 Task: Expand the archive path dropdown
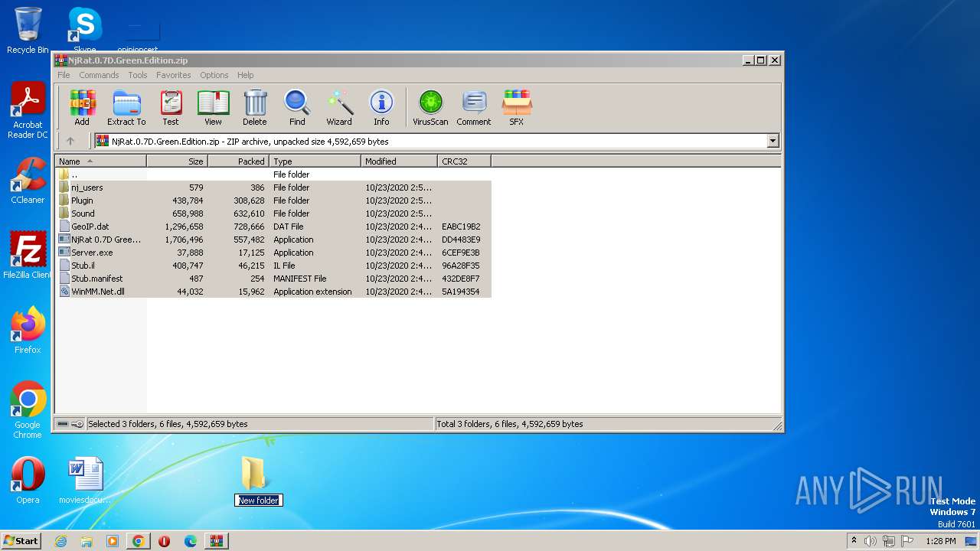click(773, 141)
